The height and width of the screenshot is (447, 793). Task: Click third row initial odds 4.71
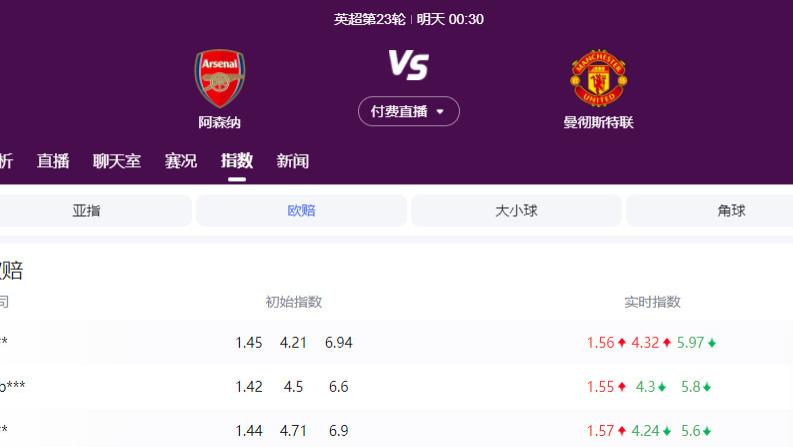[x=294, y=431]
